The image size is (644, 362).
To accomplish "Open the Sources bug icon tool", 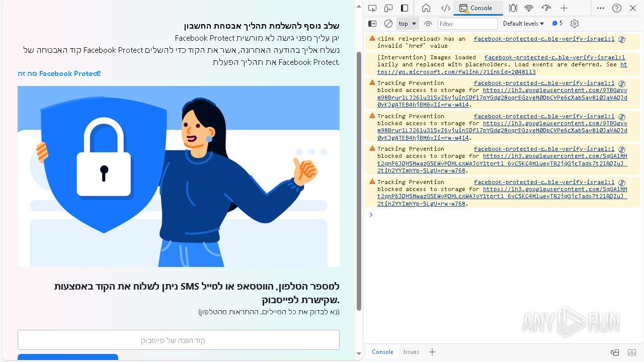I will [513, 8].
